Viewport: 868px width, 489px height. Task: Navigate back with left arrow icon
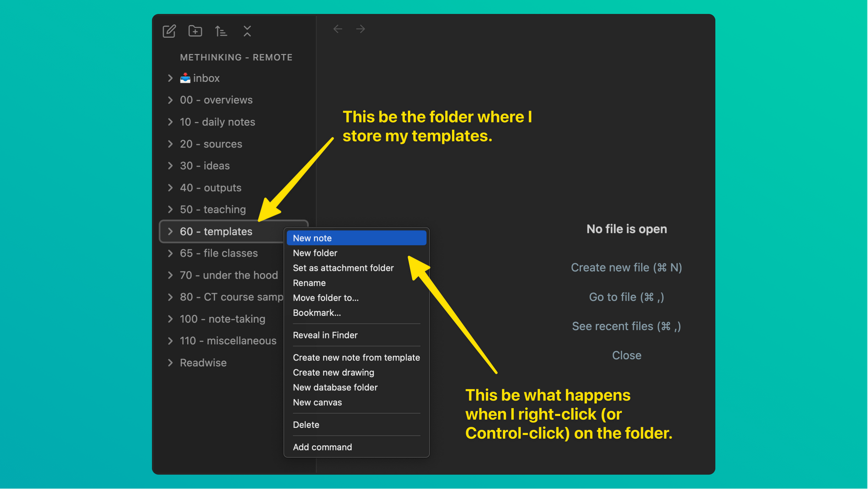(338, 29)
